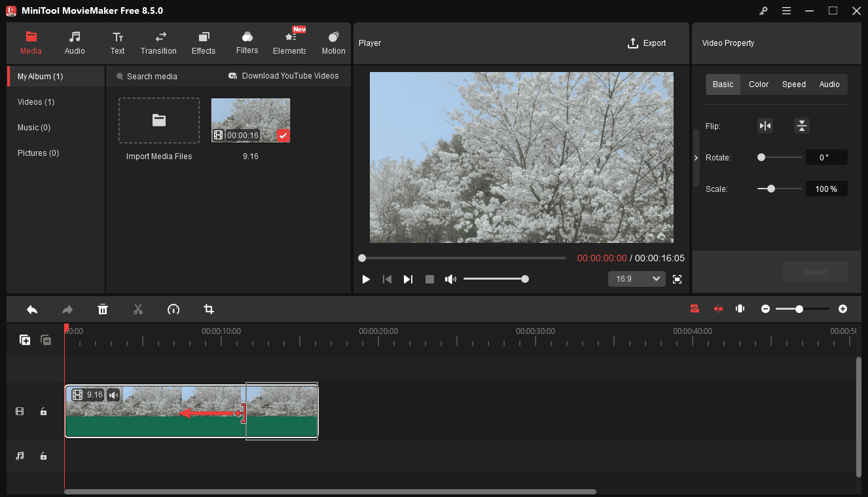
Task: Open the Filters panel
Action: 247,43
